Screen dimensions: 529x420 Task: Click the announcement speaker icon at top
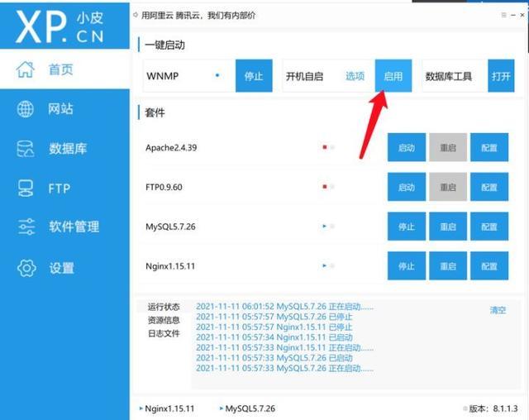[136, 15]
